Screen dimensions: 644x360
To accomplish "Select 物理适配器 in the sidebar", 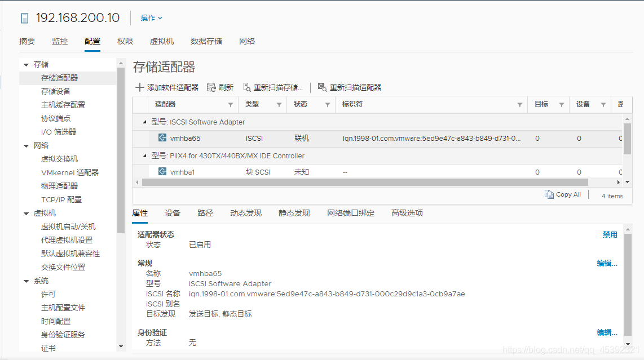I will tap(60, 186).
